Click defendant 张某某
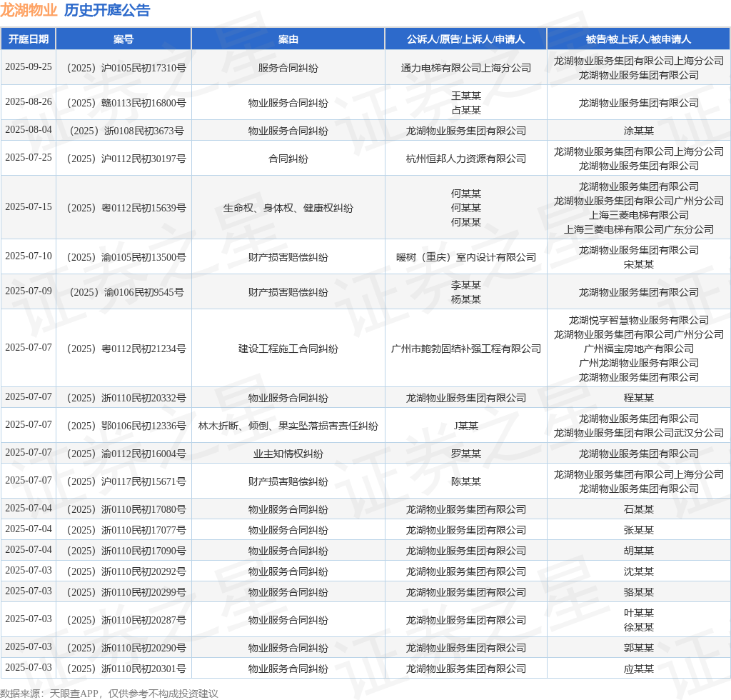Screen dimensions: 731x700 pos(639,530)
